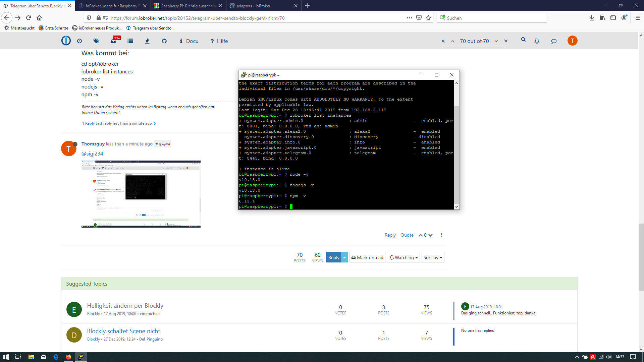Open 17 Aug 2019, 18:31 last post link
644x362 pixels.
[486, 307]
